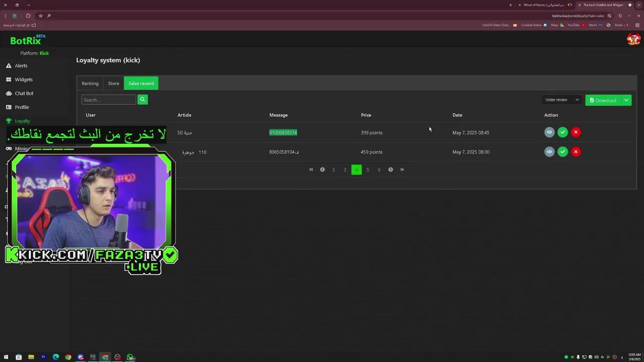View details of the 459 points sale

pos(549,152)
